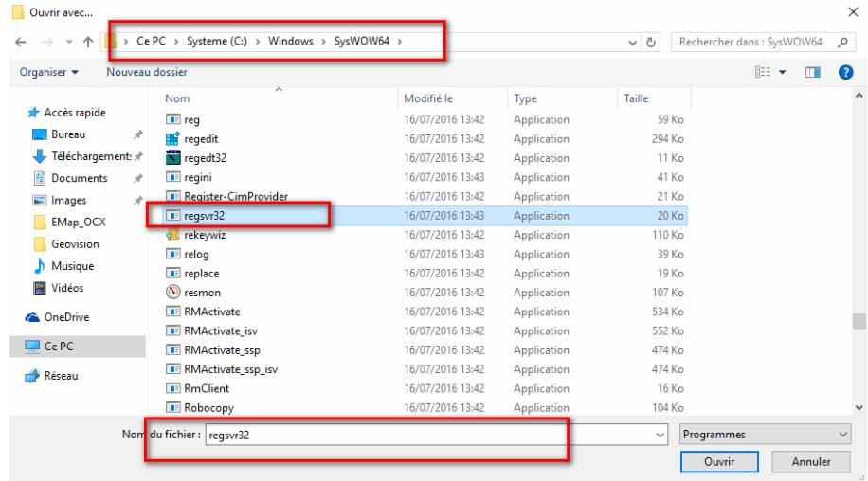The height and width of the screenshot is (481, 868).
Task: Select 'Systeme (C:)' breadcrumb segment
Action: 216,42
